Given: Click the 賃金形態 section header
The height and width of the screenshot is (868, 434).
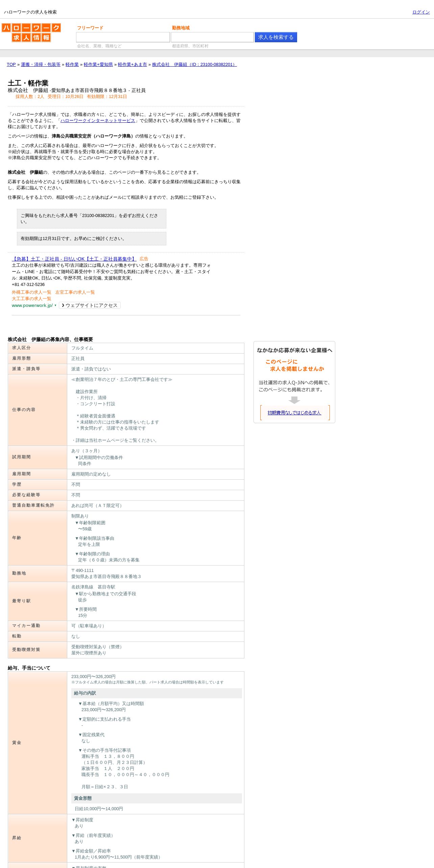Looking at the screenshot, I should click(156, 798).
